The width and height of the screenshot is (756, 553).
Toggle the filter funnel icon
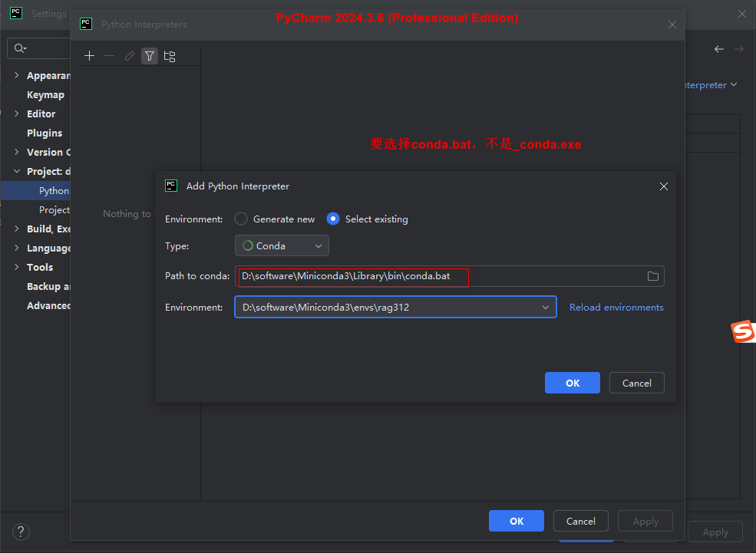pyautogui.click(x=150, y=56)
